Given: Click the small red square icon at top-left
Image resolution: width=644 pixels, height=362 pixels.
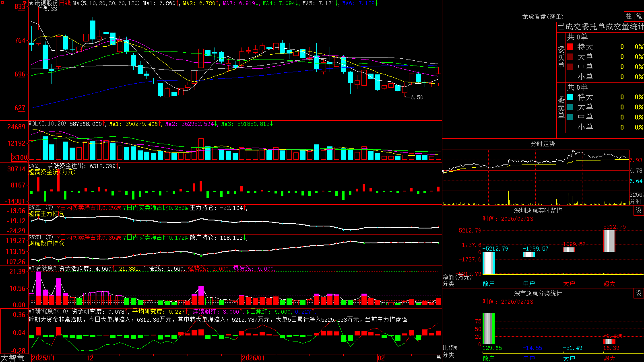Looking at the screenshot, I should pyautogui.click(x=2, y=2).
